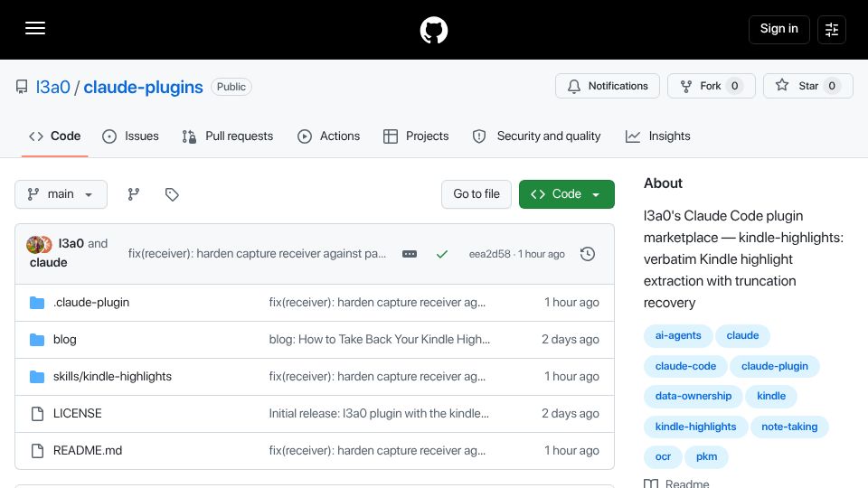View commit checks status checkmark
This screenshot has height=488, width=868.
pyautogui.click(x=442, y=254)
